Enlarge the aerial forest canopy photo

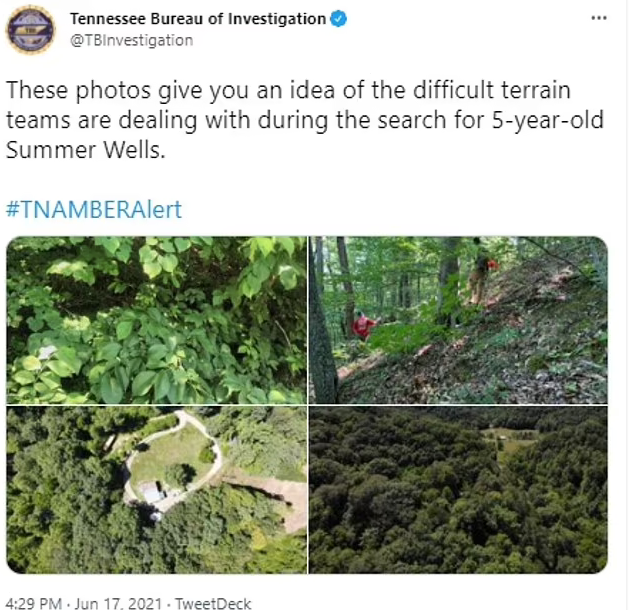458,490
